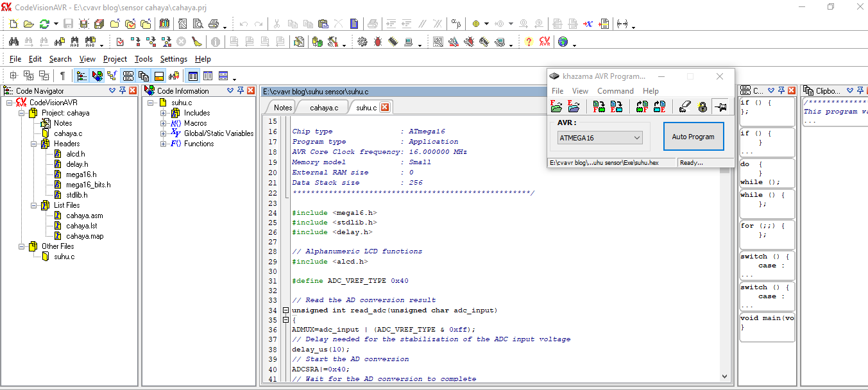Collapse the List Files folder
868x390 pixels.
point(33,205)
